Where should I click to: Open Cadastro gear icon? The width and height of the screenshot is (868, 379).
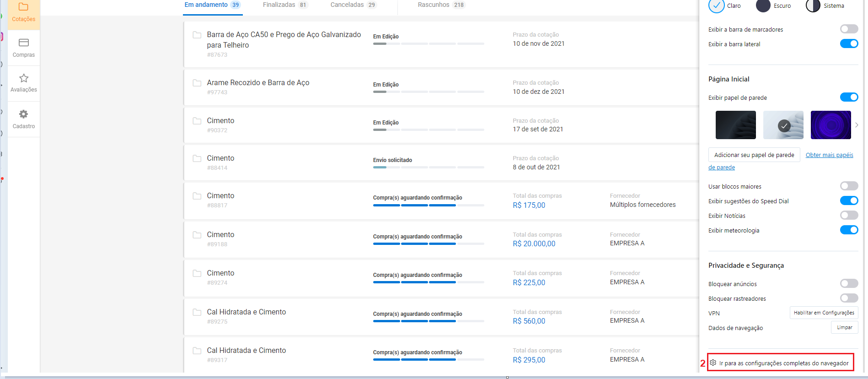point(24,114)
